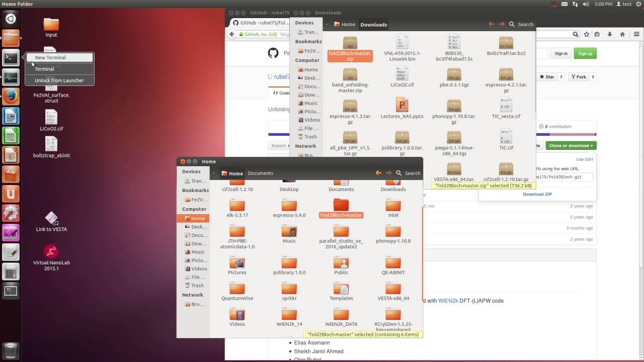Open Ubuntu Software Center from the launcher
This screenshot has width=644, height=362.
(11, 174)
